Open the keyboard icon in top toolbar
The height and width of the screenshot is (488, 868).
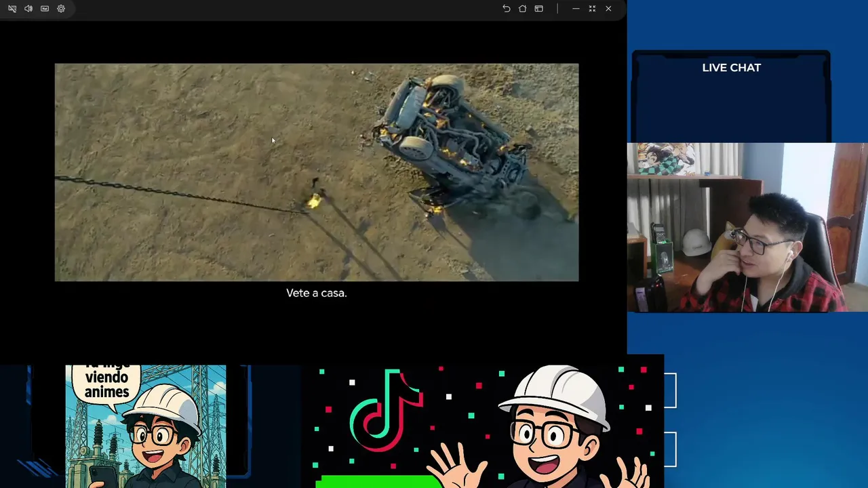[45, 9]
